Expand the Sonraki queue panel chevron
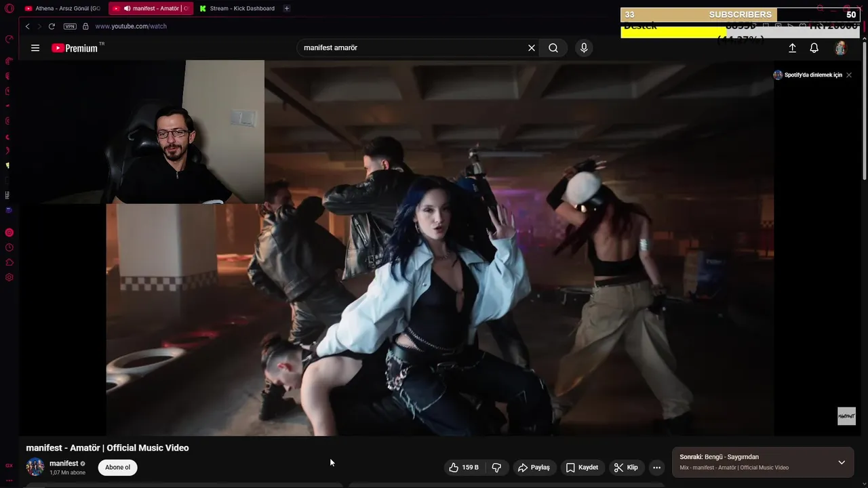 click(842, 462)
